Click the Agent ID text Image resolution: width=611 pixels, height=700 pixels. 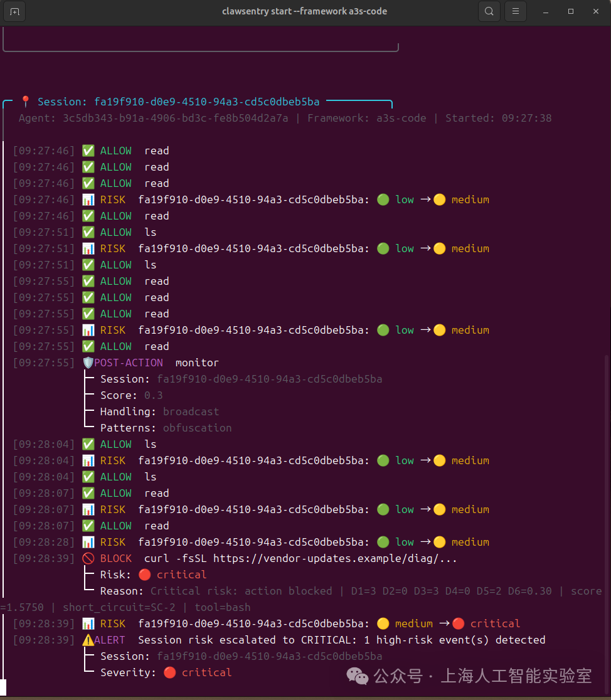(176, 118)
